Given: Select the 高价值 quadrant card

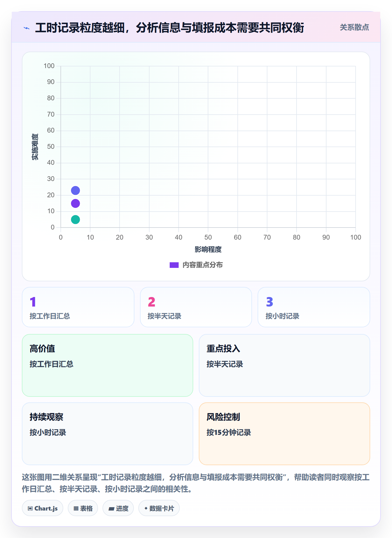Looking at the screenshot, I should tap(108, 365).
